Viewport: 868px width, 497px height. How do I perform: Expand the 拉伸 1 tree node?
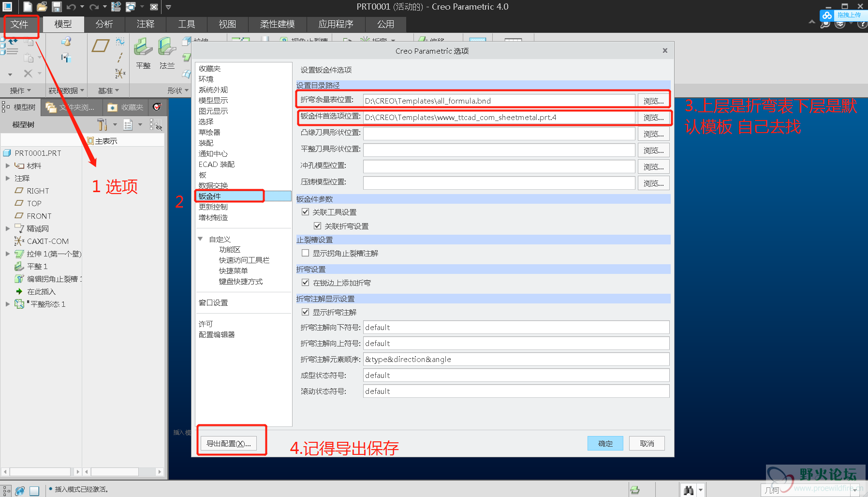7,254
